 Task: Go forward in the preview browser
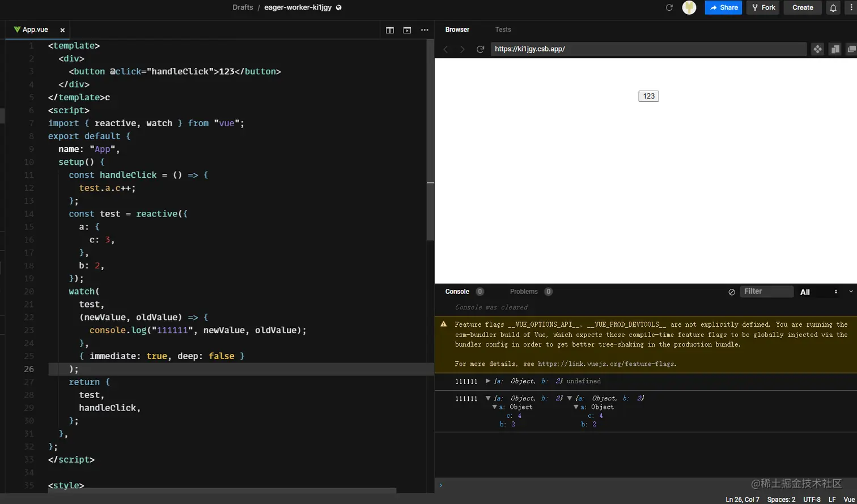(x=463, y=49)
